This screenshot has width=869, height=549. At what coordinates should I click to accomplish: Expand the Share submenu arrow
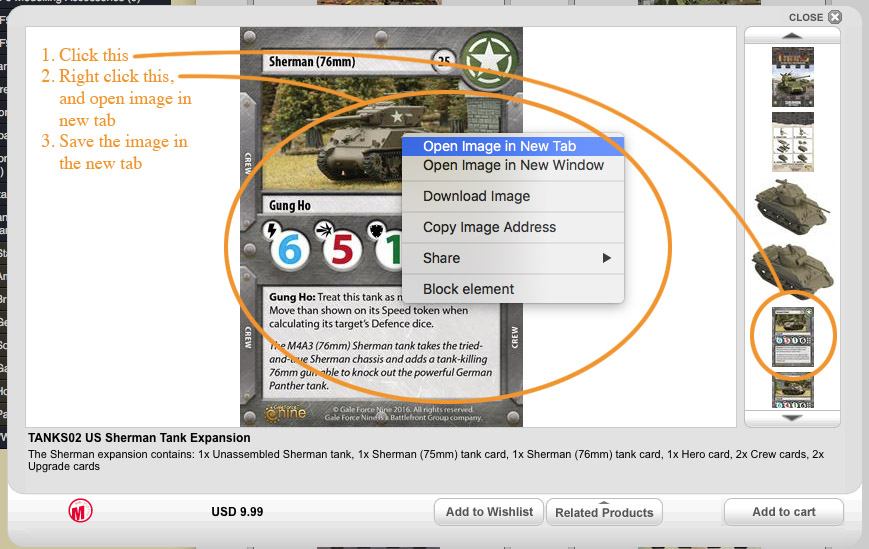(606, 258)
